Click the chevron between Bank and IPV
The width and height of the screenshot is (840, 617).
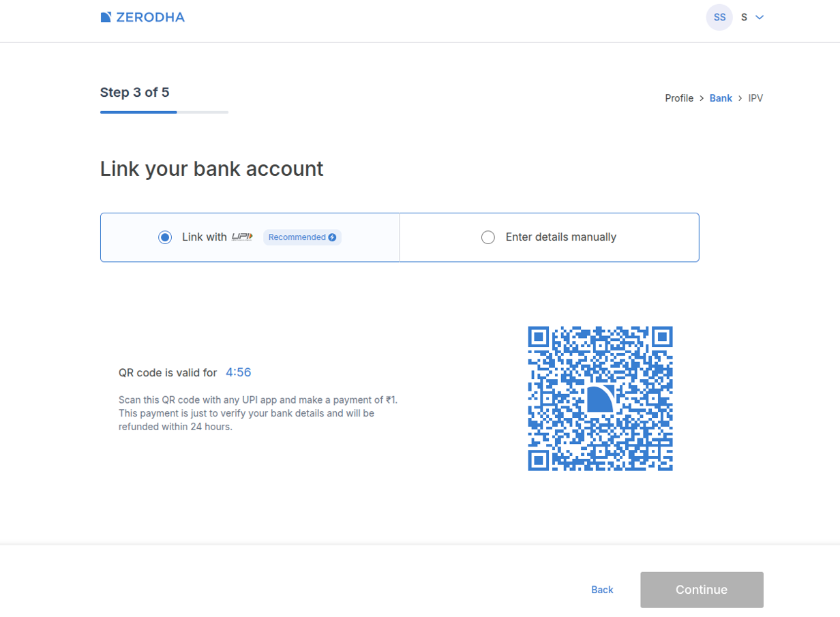click(740, 98)
